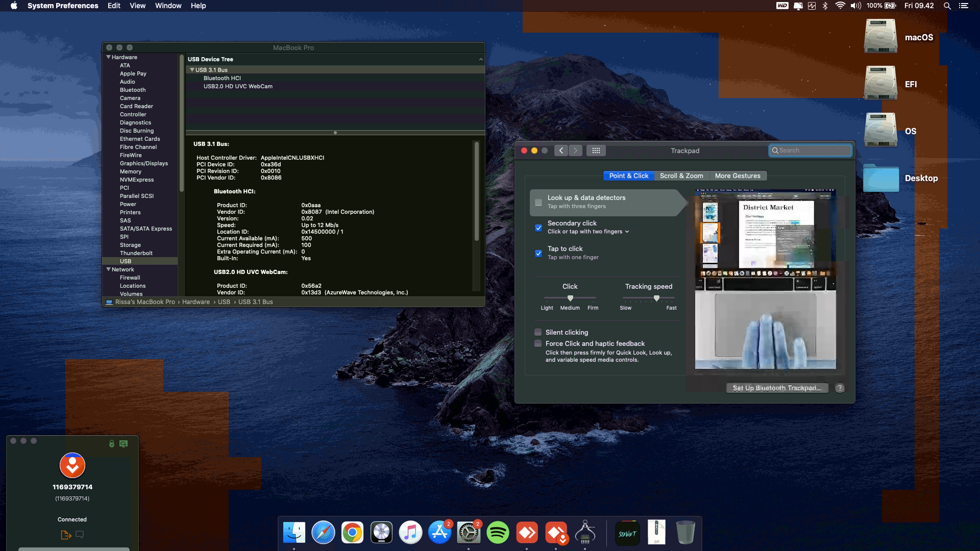Switch to Scroll & Zoom tab

pyautogui.click(x=681, y=176)
